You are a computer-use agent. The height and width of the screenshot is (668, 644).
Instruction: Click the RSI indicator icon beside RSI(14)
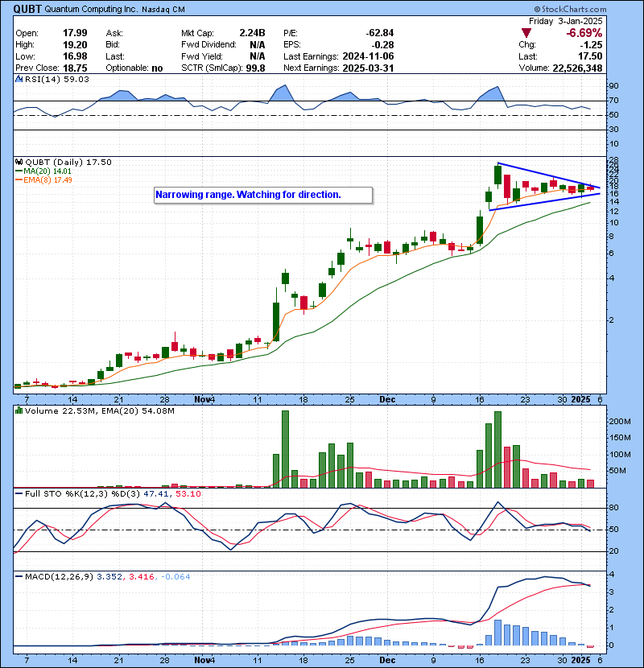(x=19, y=79)
